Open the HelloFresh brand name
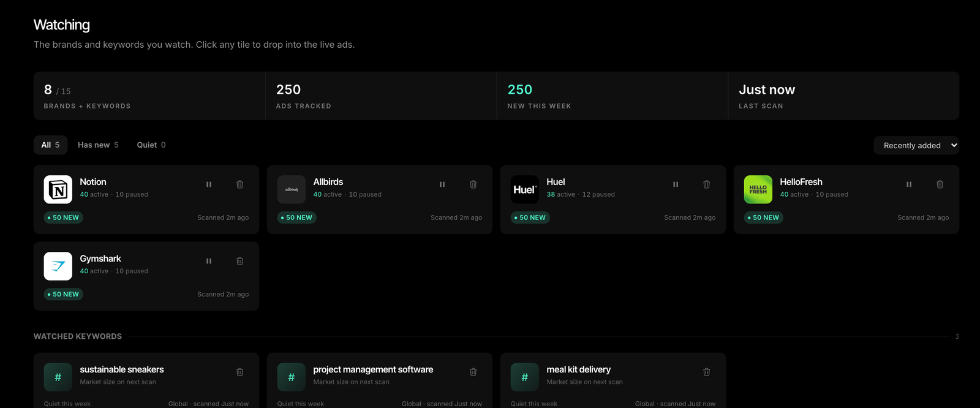This screenshot has width=980, height=408. [x=801, y=182]
